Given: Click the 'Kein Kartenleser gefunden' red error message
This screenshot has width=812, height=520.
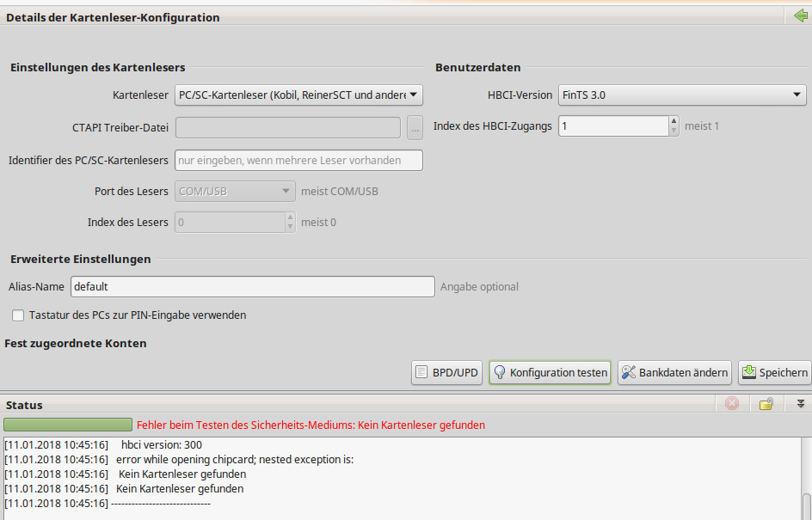Looking at the screenshot, I should pyautogui.click(x=311, y=425).
